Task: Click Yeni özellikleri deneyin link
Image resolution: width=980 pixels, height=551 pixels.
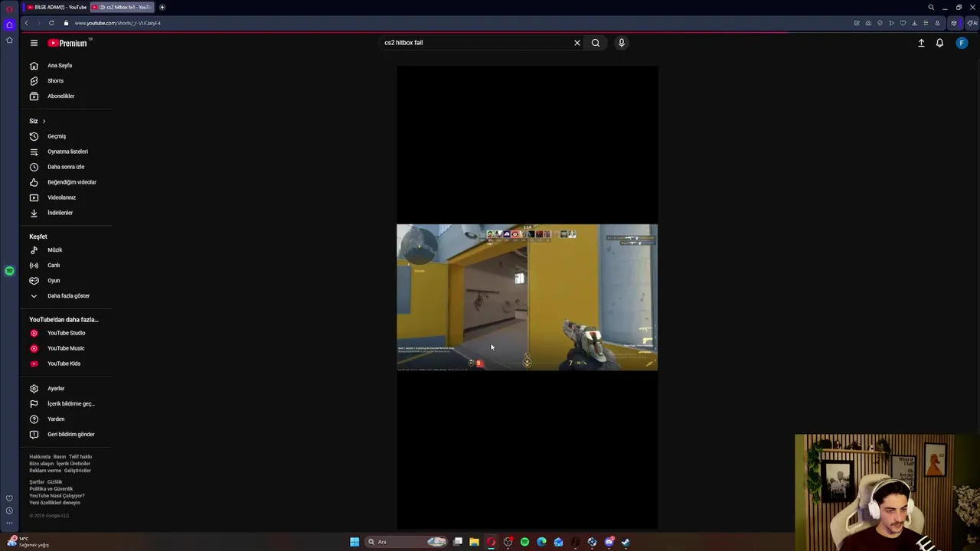Action: tap(54, 503)
